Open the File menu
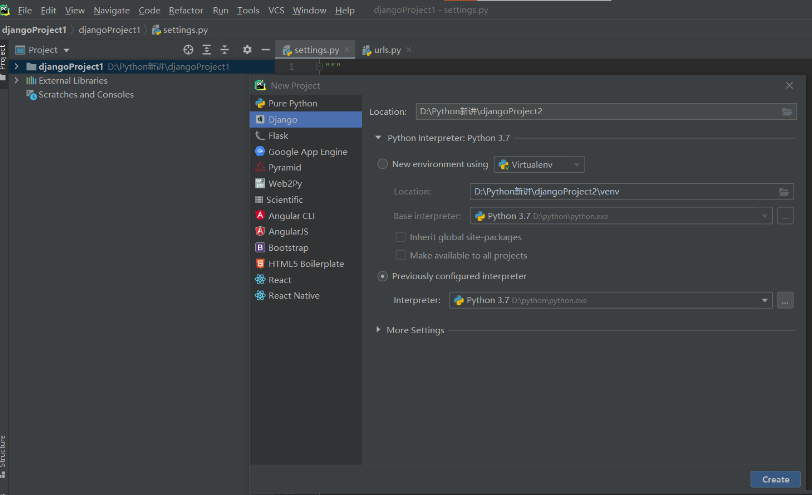 (24, 10)
